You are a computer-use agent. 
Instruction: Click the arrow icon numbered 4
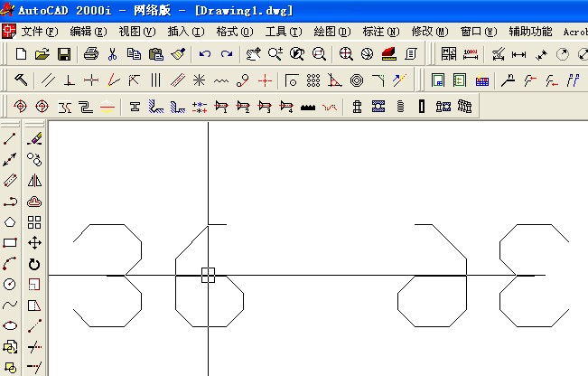286,107
